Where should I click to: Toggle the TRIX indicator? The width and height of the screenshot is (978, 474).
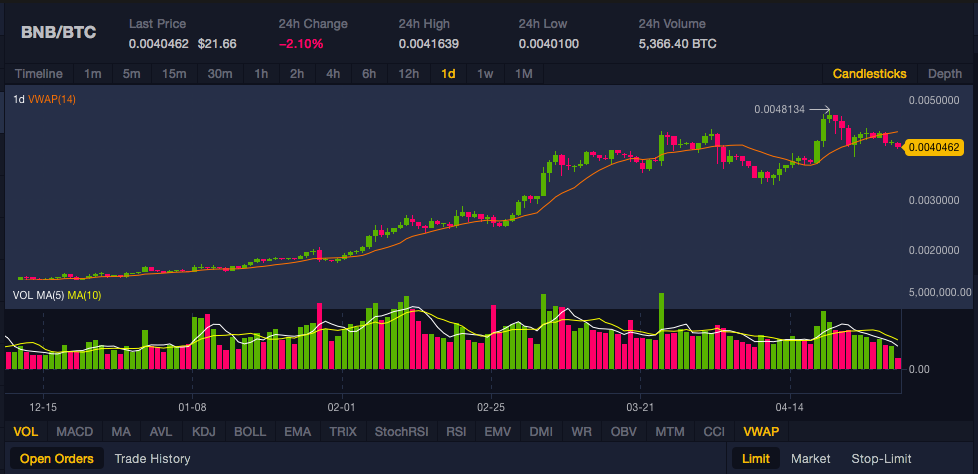click(x=343, y=432)
